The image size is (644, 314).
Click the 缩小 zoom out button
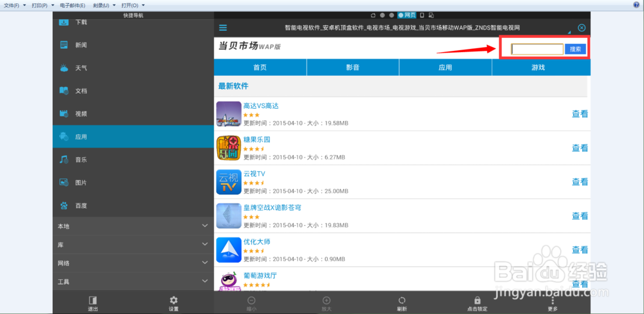coord(252,303)
